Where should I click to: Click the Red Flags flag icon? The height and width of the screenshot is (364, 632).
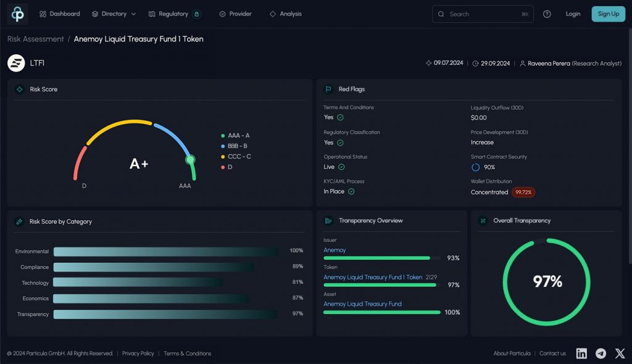[x=328, y=89]
